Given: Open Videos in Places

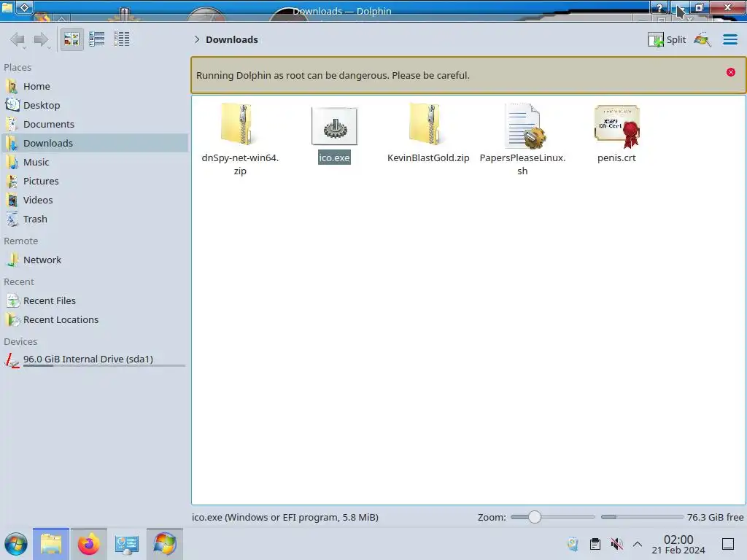Looking at the screenshot, I should pos(94,201).
